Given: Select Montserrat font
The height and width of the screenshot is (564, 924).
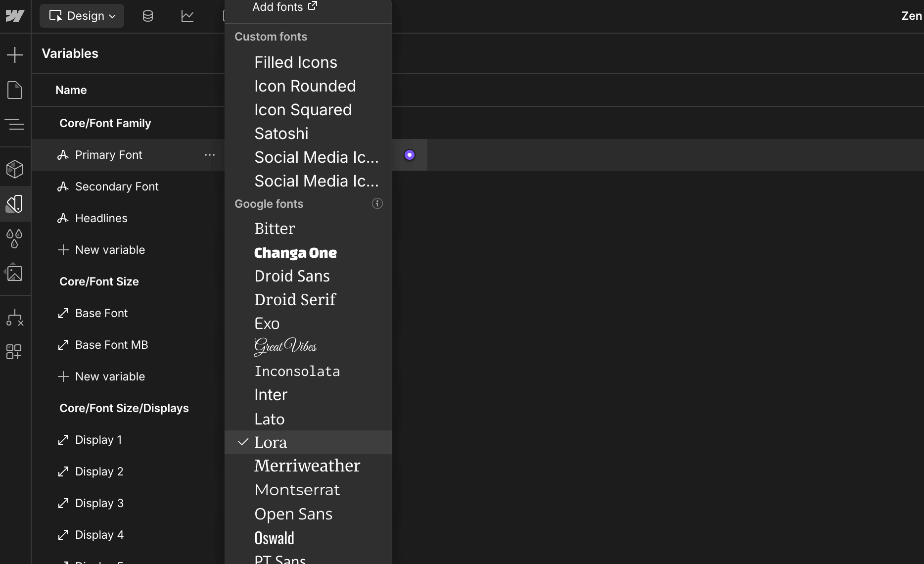Looking at the screenshot, I should click(x=308, y=490).
